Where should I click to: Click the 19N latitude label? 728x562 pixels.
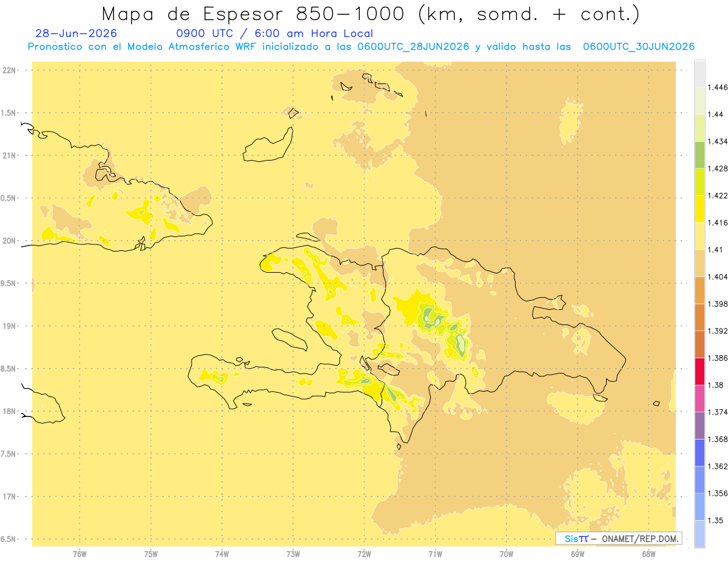(10, 326)
